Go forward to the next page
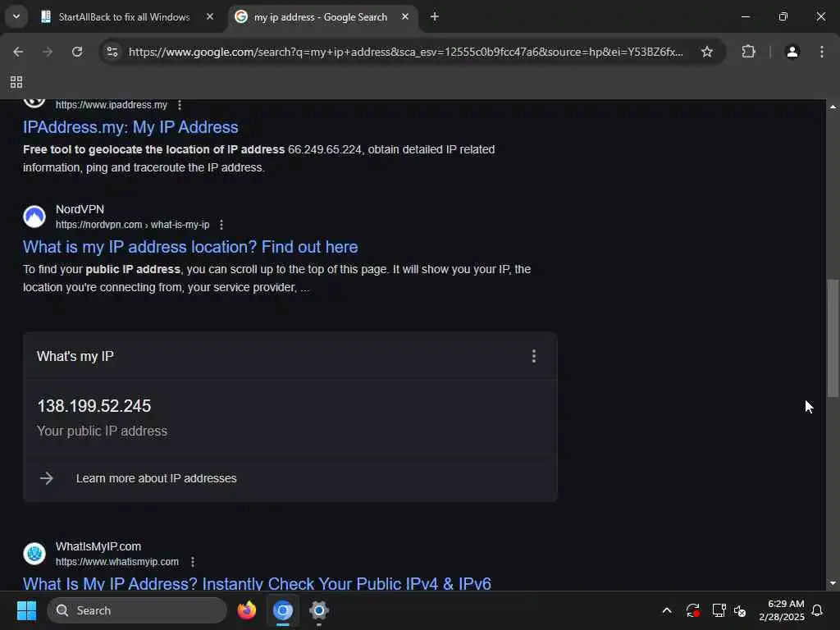840x630 pixels. pyautogui.click(x=48, y=52)
